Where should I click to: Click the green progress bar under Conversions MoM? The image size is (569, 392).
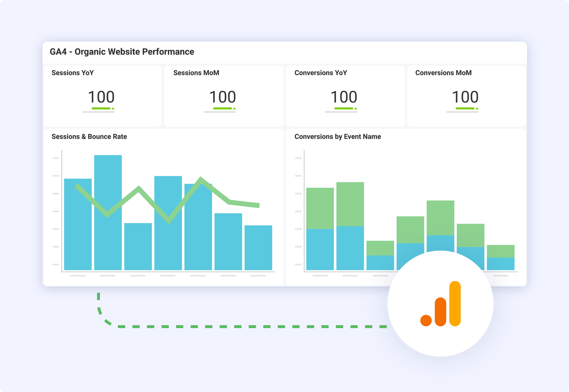click(x=465, y=108)
